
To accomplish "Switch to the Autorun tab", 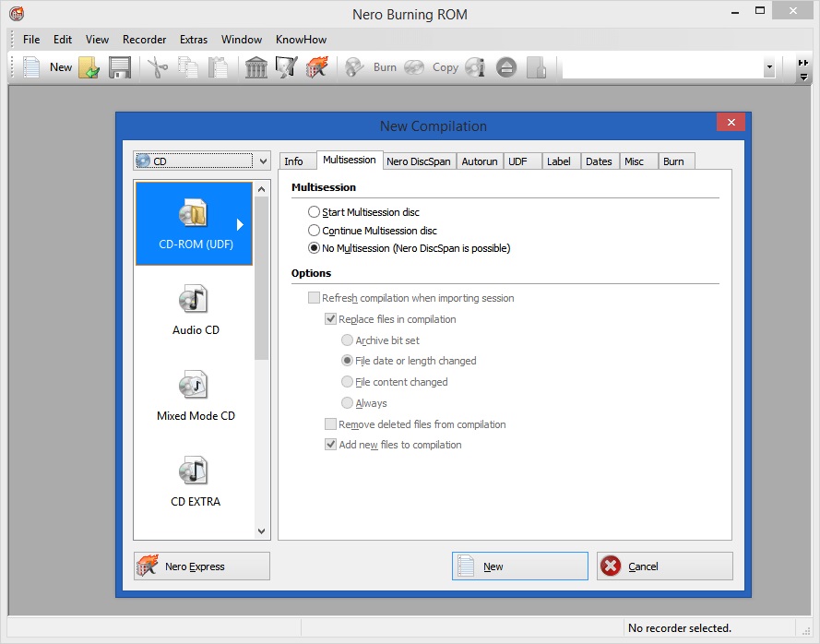I will click(480, 161).
